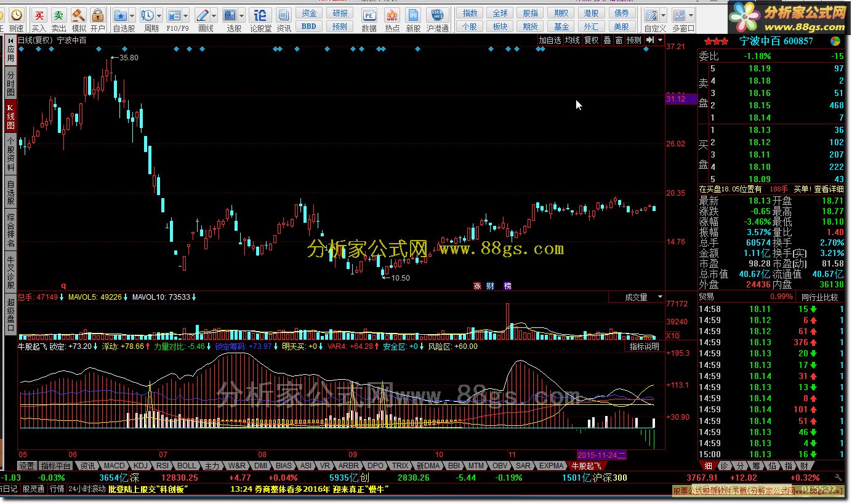Click the BBD button
Screen dimensions: 852x504
309,26
